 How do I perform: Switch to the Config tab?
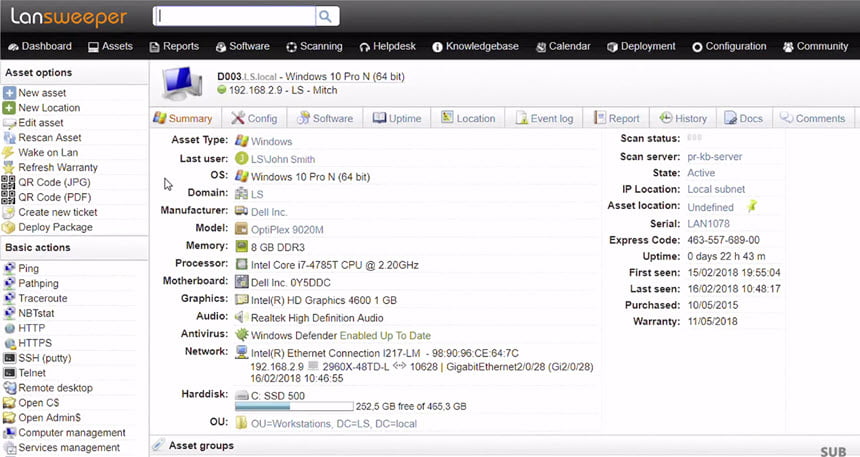[254, 118]
